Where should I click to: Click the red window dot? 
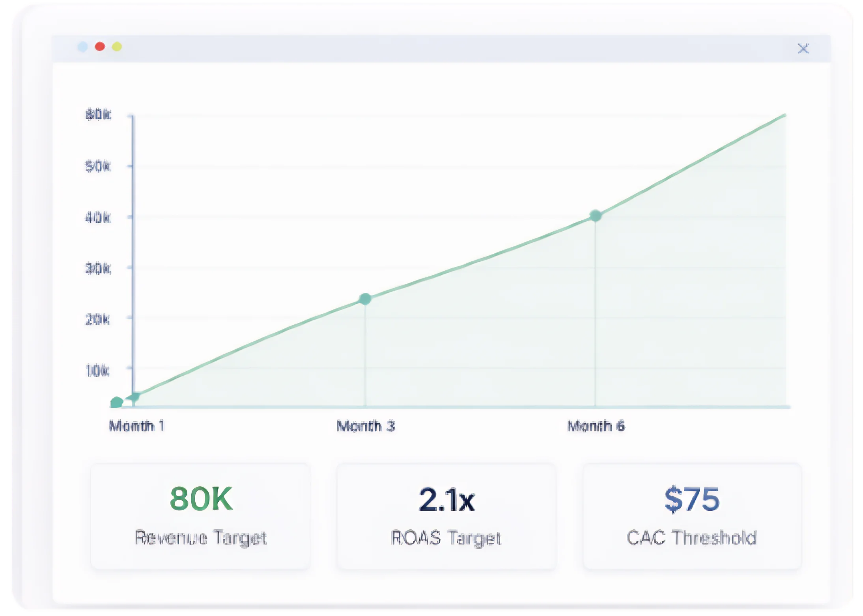100,47
